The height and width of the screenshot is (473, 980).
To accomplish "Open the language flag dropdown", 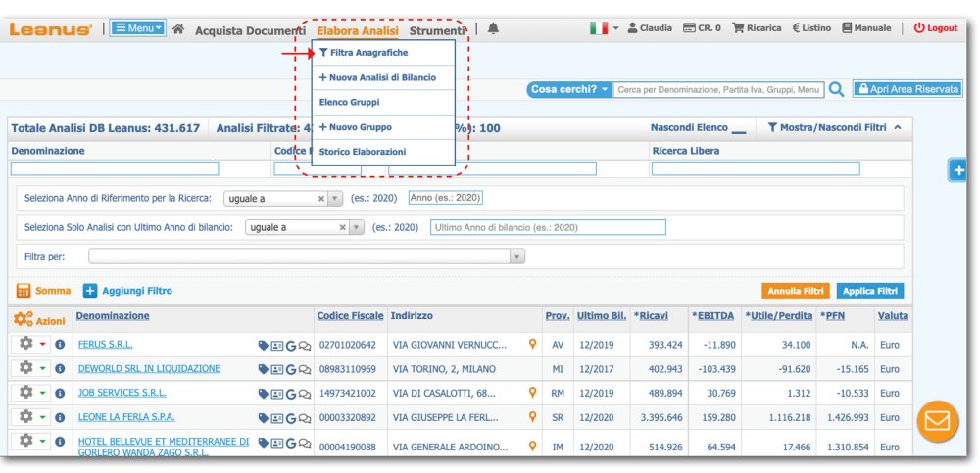I will [x=604, y=28].
